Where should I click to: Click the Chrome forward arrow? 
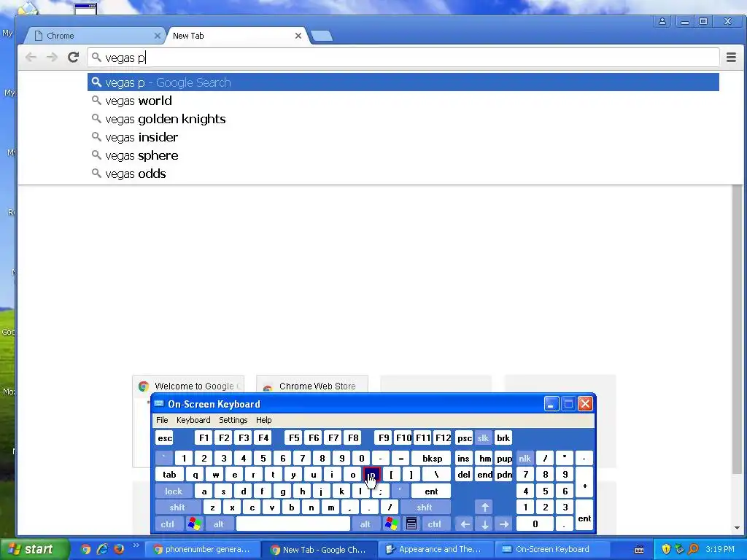pyautogui.click(x=52, y=58)
